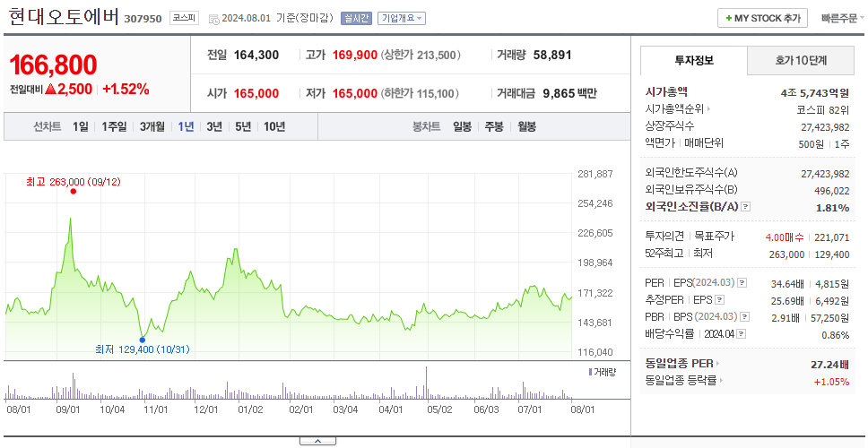Click the 실시간 badge
Image resolution: width=868 pixels, height=448 pixels.
(x=356, y=18)
